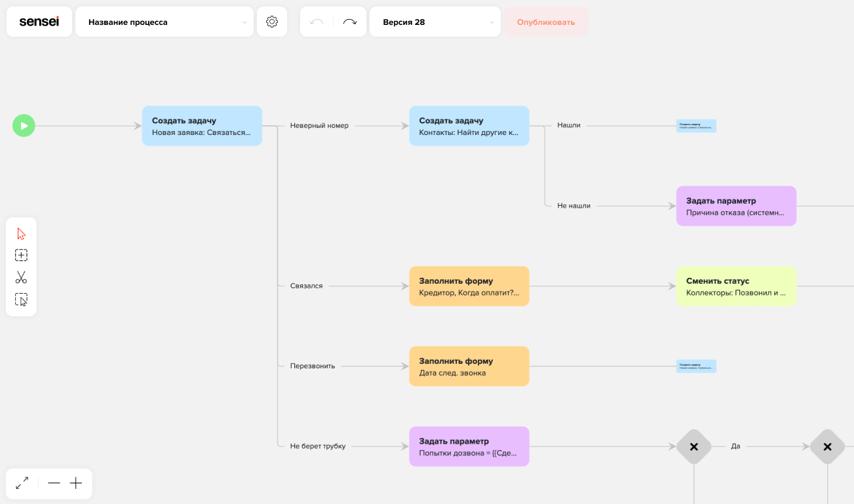Click the small task thumbnail after Нашли
The height and width of the screenshot is (504, 854).
[x=696, y=126]
